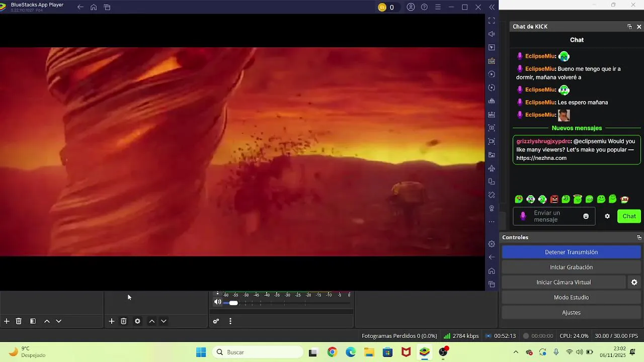Viewport: 644px width, 362px height.
Task: Open BlueStacks hamburger menu
Action: click(438, 7)
